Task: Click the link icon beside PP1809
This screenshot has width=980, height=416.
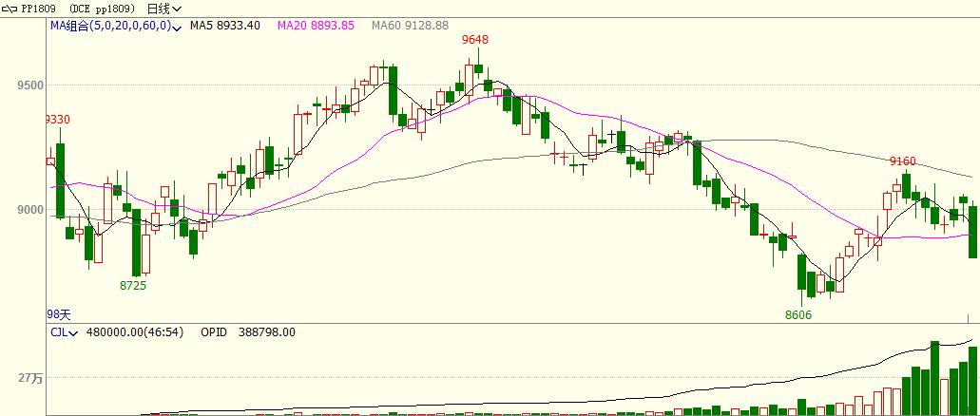Action: (x=10, y=9)
